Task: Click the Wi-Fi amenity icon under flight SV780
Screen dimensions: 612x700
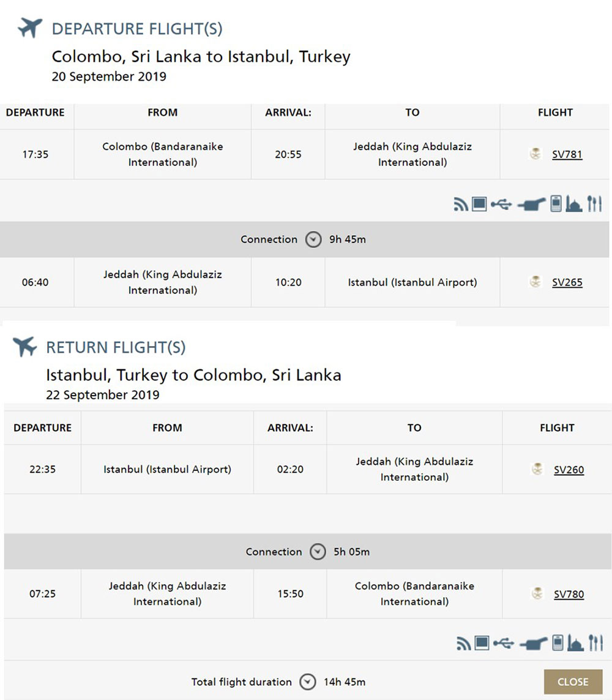Action: (x=463, y=643)
